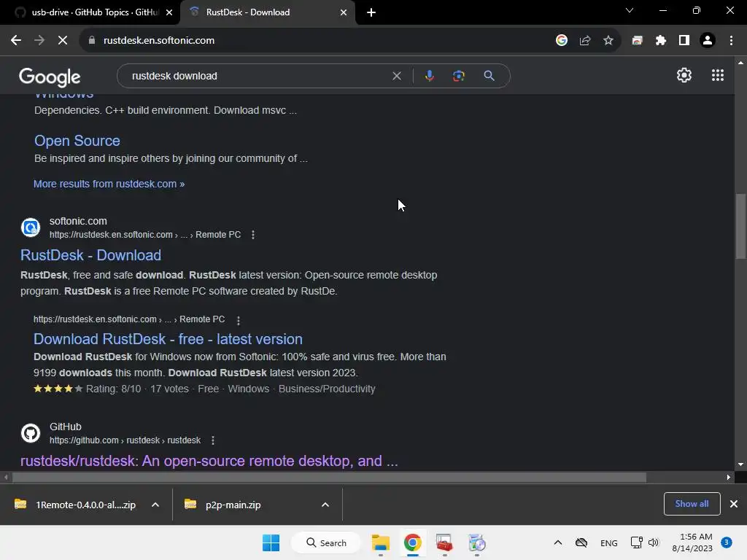This screenshot has height=560, width=747.
Task: Click the scroll down arrow
Action: (x=740, y=464)
